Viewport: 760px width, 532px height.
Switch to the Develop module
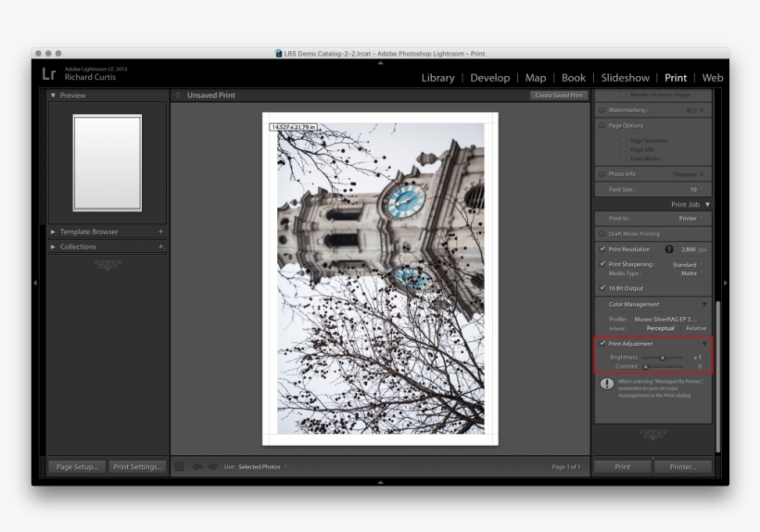(489, 78)
